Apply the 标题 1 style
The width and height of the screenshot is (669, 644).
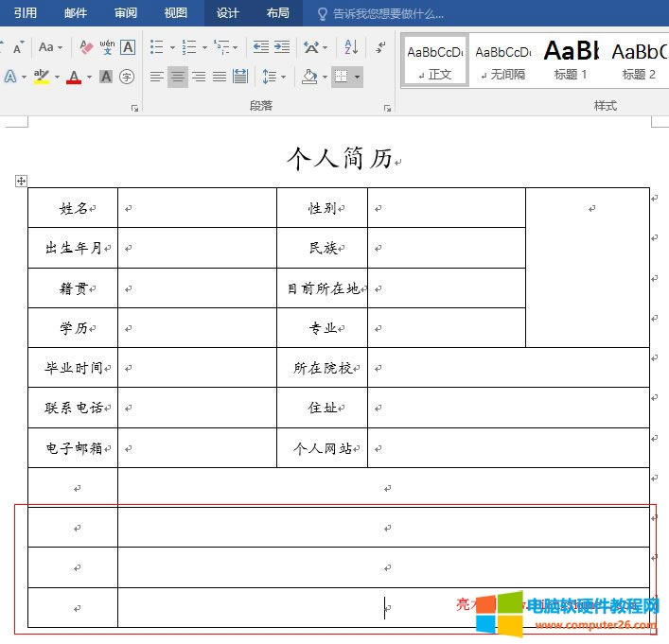click(570, 61)
